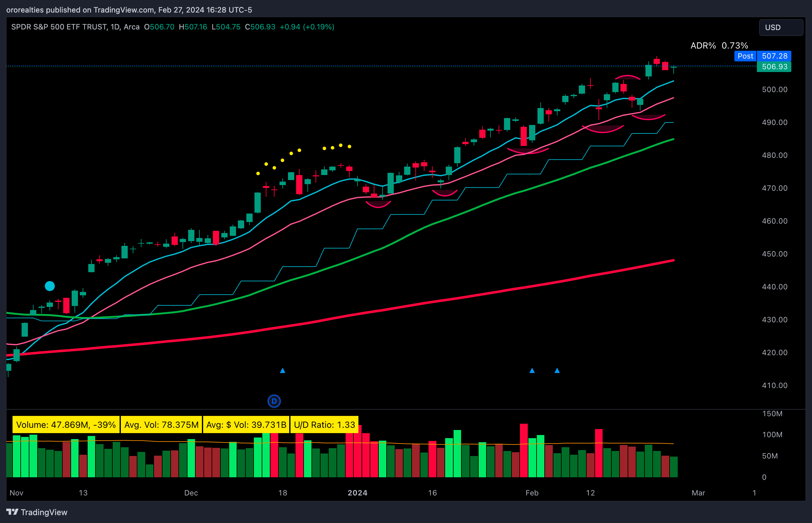812x523 pixels.
Task: Select the SPDR S&P 500 ETF TRUST symbol name
Action: (x=59, y=27)
